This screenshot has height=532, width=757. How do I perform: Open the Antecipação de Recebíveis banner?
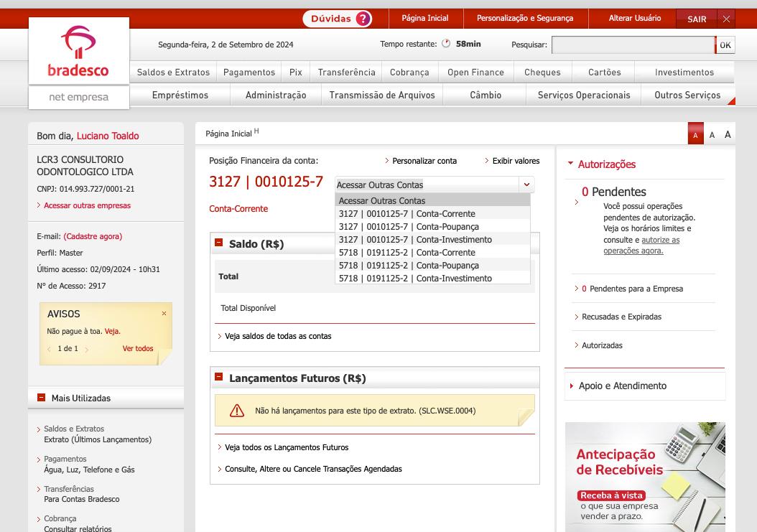(644, 477)
